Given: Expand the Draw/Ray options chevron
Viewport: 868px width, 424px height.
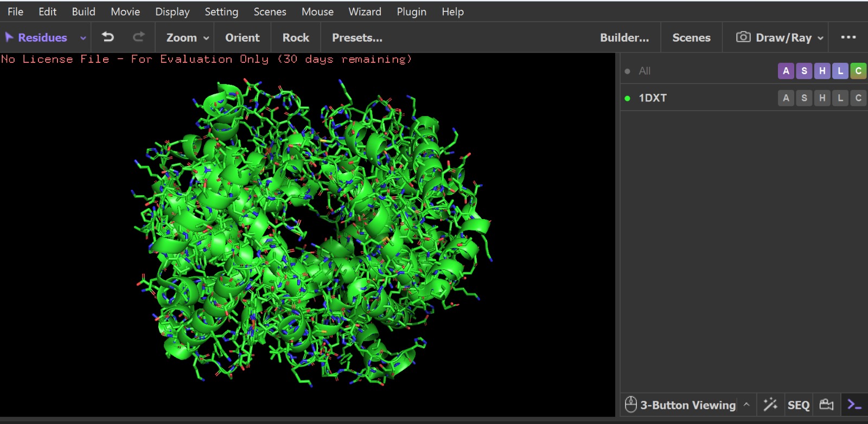Looking at the screenshot, I should click(820, 38).
